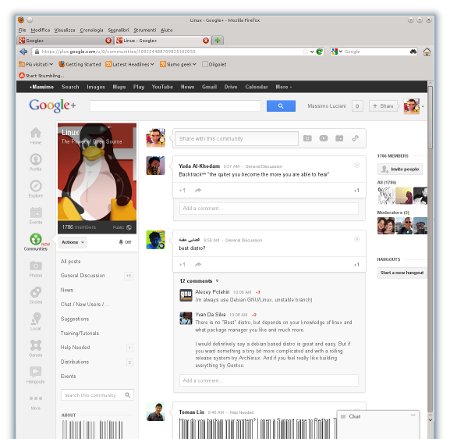The width and height of the screenshot is (450, 439).
Task: Expand Latest Headlines bookmark dropdown
Action: tap(130, 64)
